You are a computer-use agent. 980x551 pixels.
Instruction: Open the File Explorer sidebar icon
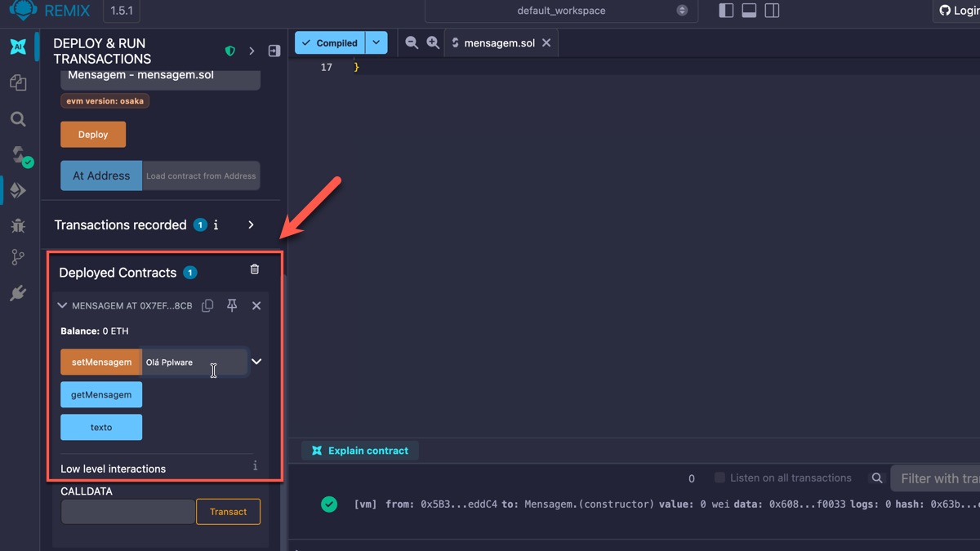(x=18, y=82)
